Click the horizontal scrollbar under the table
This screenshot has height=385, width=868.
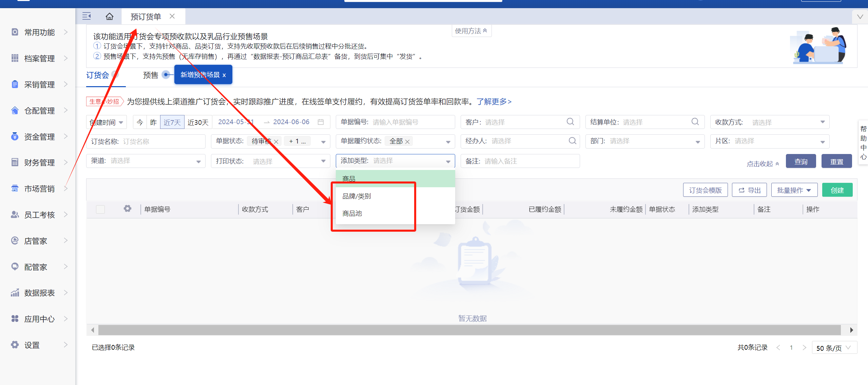pyautogui.click(x=469, y=330)
